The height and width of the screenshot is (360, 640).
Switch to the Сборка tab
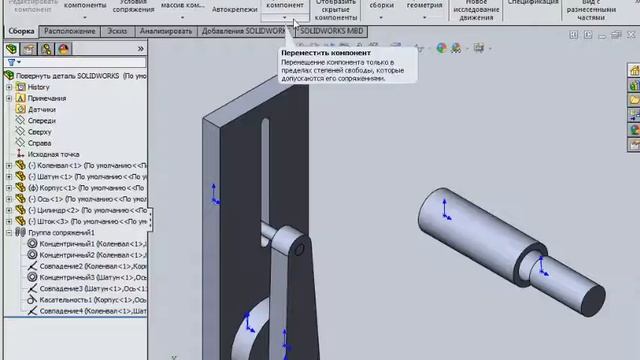(x=21, y=31)
